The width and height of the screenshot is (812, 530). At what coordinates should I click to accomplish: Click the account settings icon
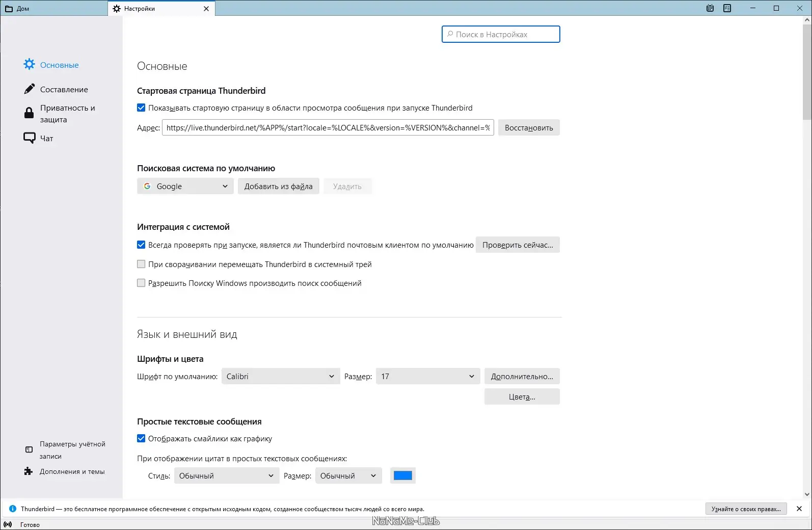click(29, 449)
